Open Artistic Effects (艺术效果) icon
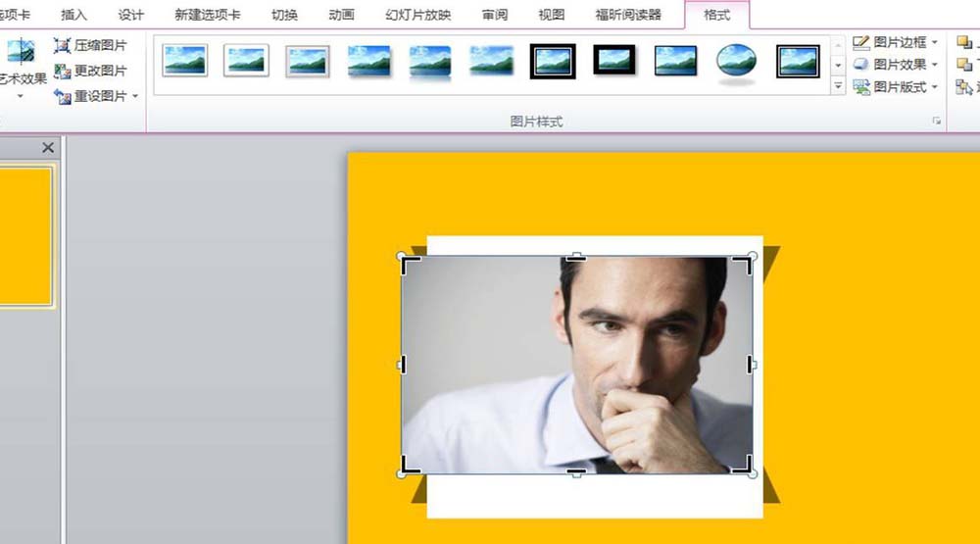This screenshot has height=544, width=980. click(x=21, y=51)
